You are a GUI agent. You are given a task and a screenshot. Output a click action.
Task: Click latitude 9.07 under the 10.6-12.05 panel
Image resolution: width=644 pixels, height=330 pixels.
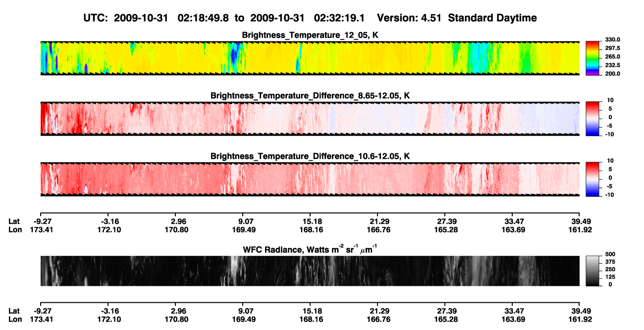[246, 221]
